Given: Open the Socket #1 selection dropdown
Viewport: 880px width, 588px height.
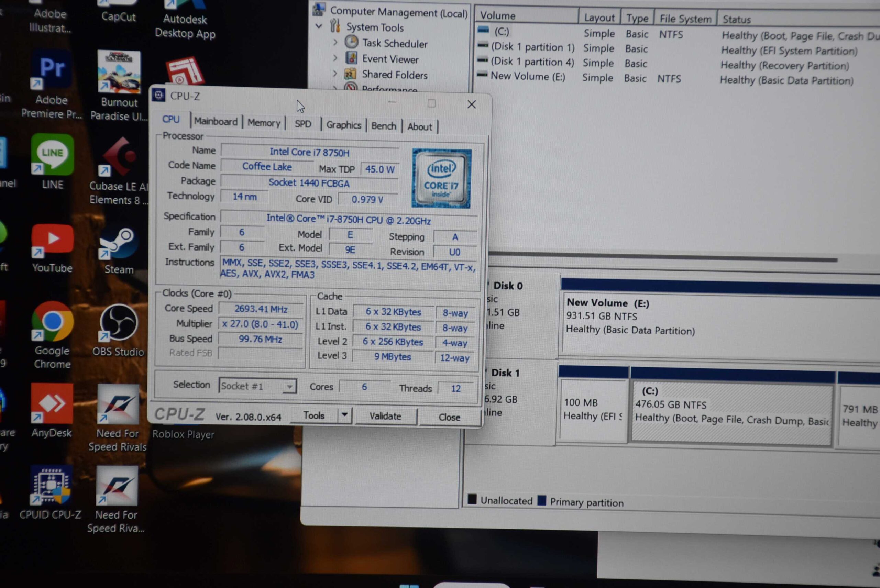Looking at the screenshot, I should pyautogui.click(x=289, y=386).
